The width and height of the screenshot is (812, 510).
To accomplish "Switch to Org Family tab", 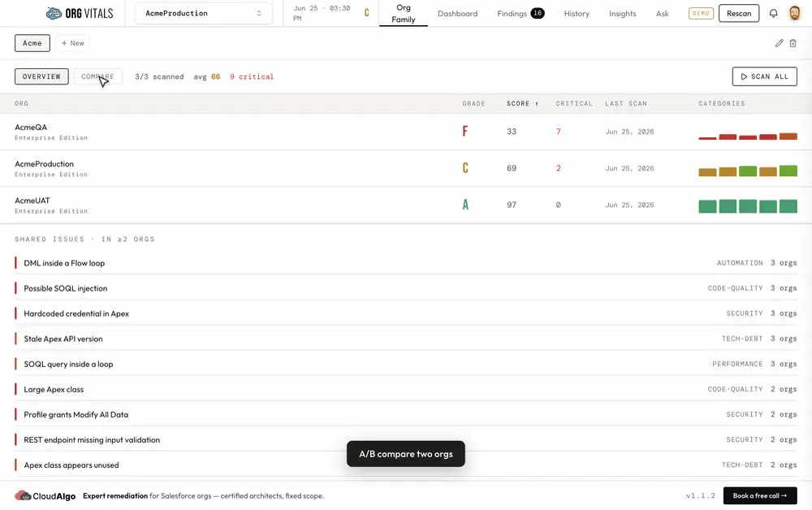I will [404, 14].
